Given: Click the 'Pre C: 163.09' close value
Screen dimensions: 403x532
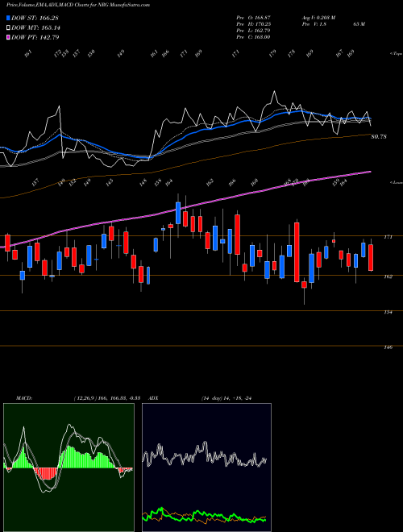Looking at the screenshot, I should (253, 37).
